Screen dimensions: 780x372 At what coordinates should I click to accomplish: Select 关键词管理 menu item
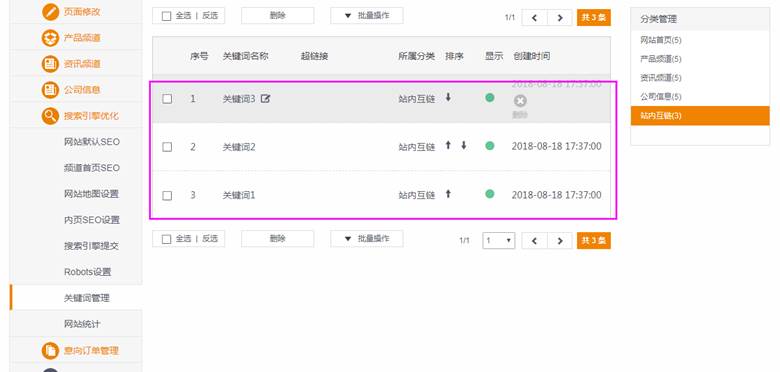[x=87, y=298]
